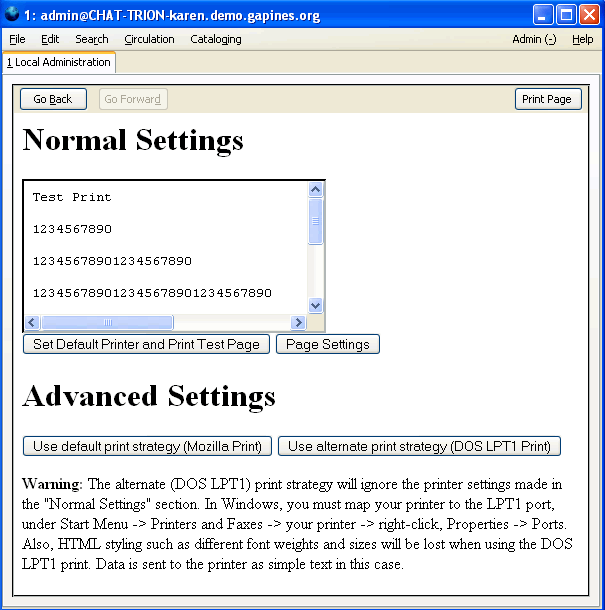This screenshot has height=610, width=605.
Task: Click the Print Page button
Action: coord(547,99)
